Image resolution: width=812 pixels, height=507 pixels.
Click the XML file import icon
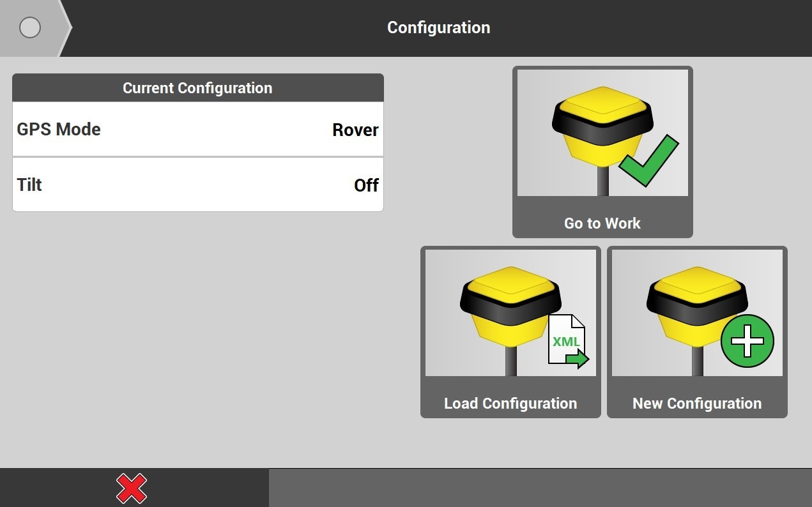point(568,342)
